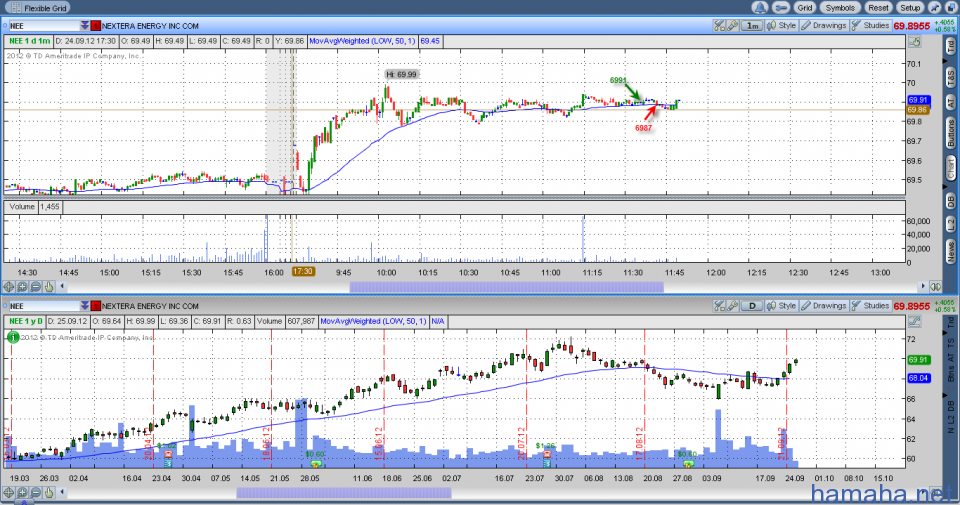
Task: Open the Studies menu of upper chart
Action: pos(870,26)
